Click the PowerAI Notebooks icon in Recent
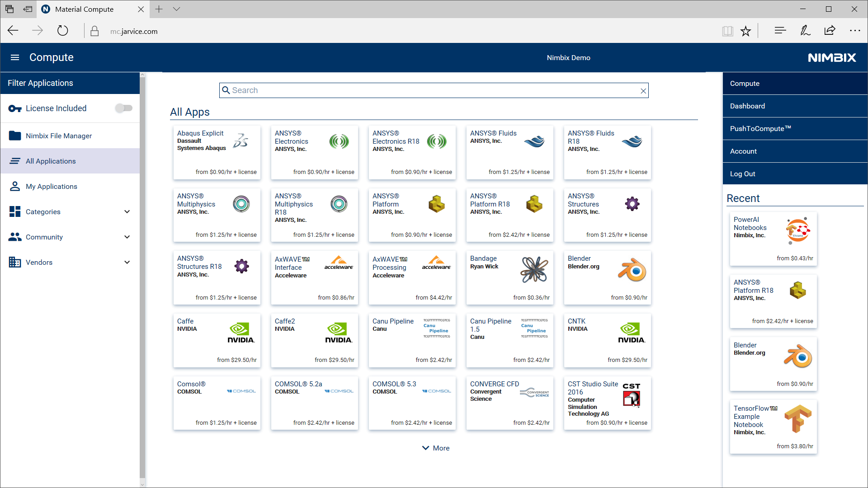 tap(798, 231)
